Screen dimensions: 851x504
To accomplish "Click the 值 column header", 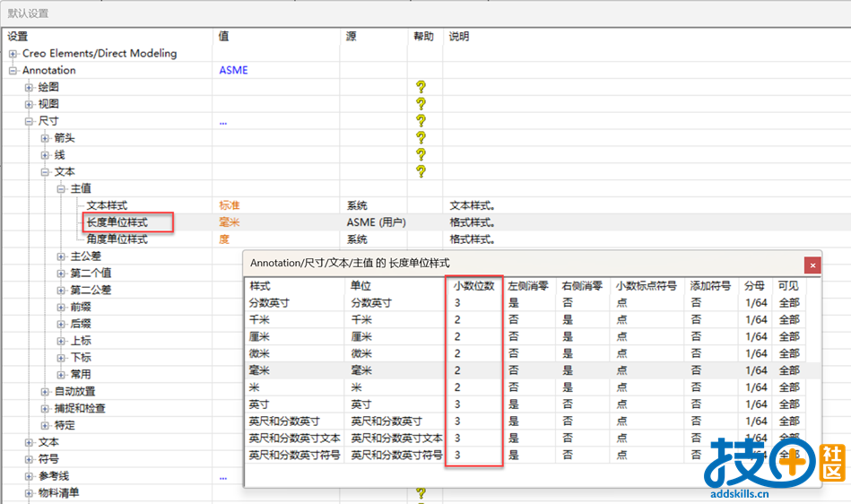I will coord(223,37).
